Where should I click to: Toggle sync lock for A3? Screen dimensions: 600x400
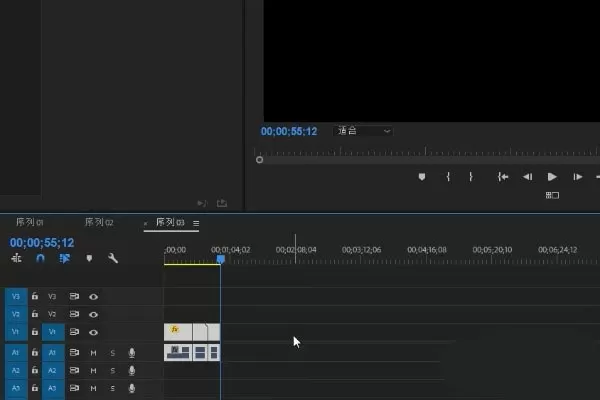click(x=74, y=388)
